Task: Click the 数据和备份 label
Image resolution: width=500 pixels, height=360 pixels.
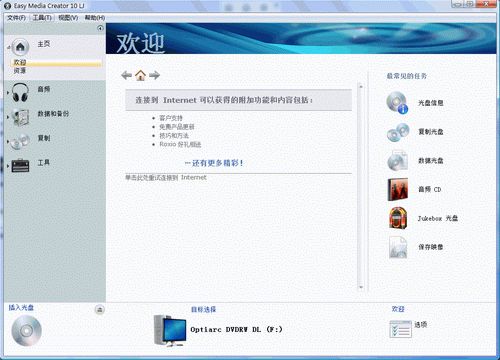Action: click(53, 114)
